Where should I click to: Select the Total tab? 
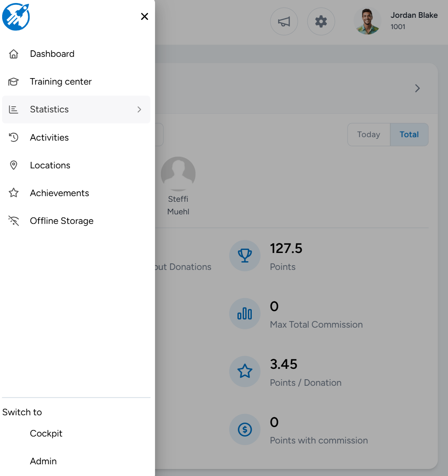[x=409, y=135]
